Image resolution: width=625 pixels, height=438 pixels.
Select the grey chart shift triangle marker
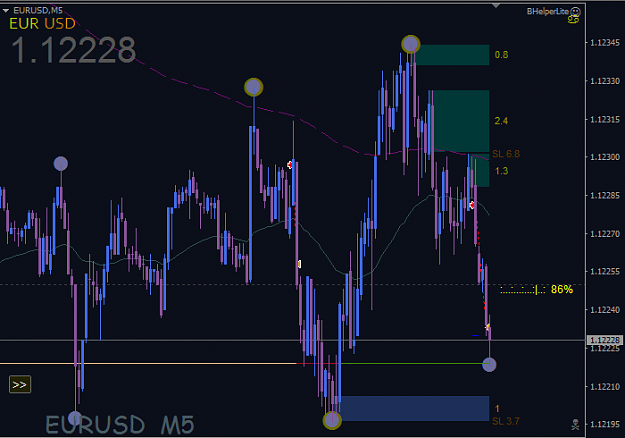tap(496, 6)
